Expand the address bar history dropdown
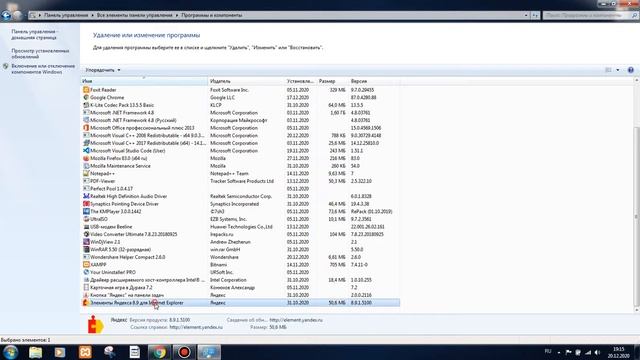The width and height of the screenshot is (640, 360). pos(526,15)
